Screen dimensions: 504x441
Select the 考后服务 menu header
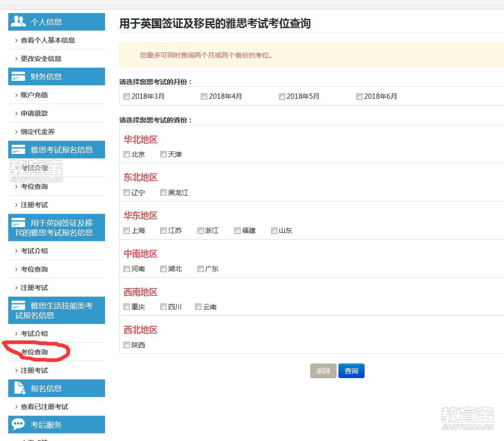[57, 425]
